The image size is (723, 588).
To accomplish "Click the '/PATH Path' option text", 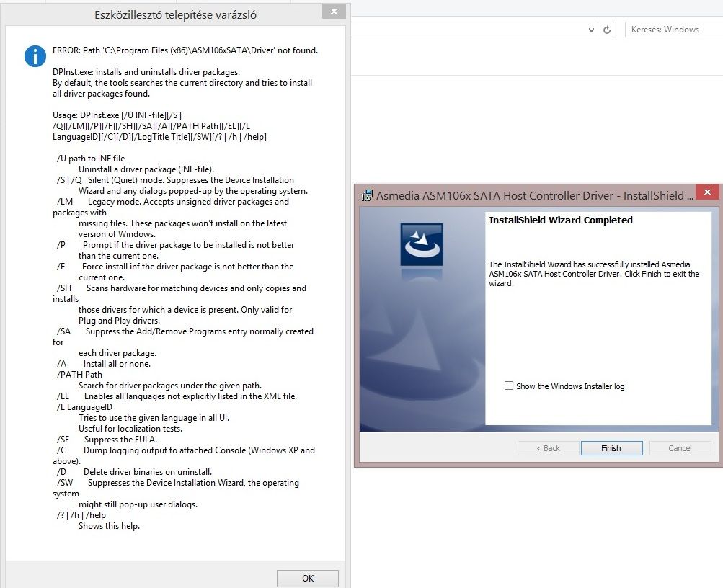I will click(79, 375).
